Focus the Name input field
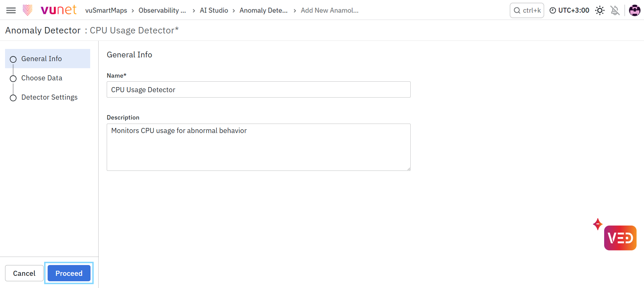 [259, 89]
